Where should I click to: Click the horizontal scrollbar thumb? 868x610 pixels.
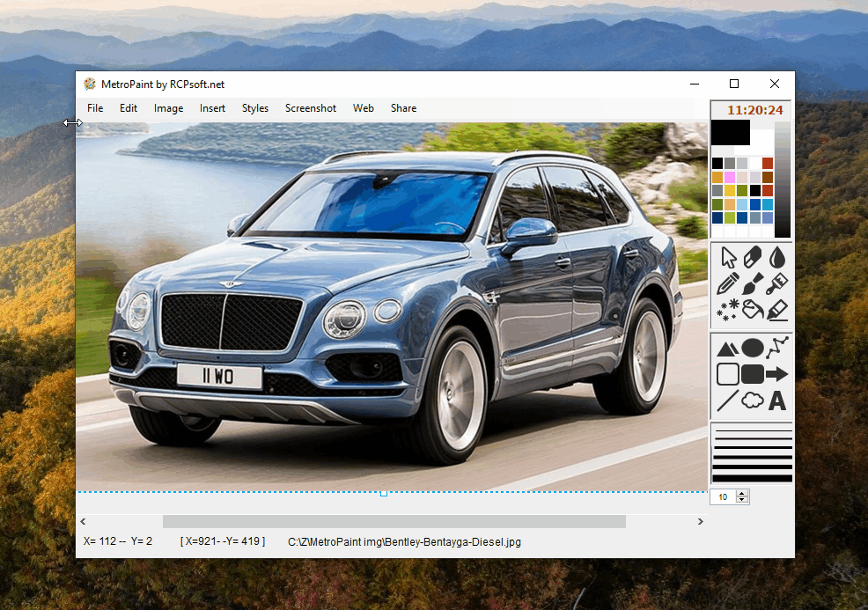[394, 521]
